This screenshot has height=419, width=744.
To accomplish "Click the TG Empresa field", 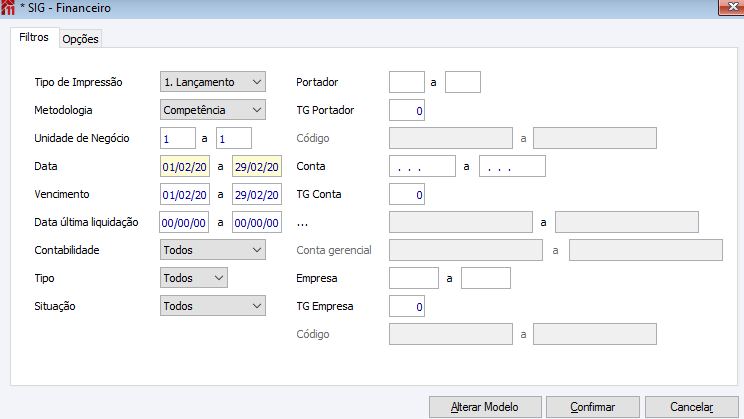I will pos(407,306).
